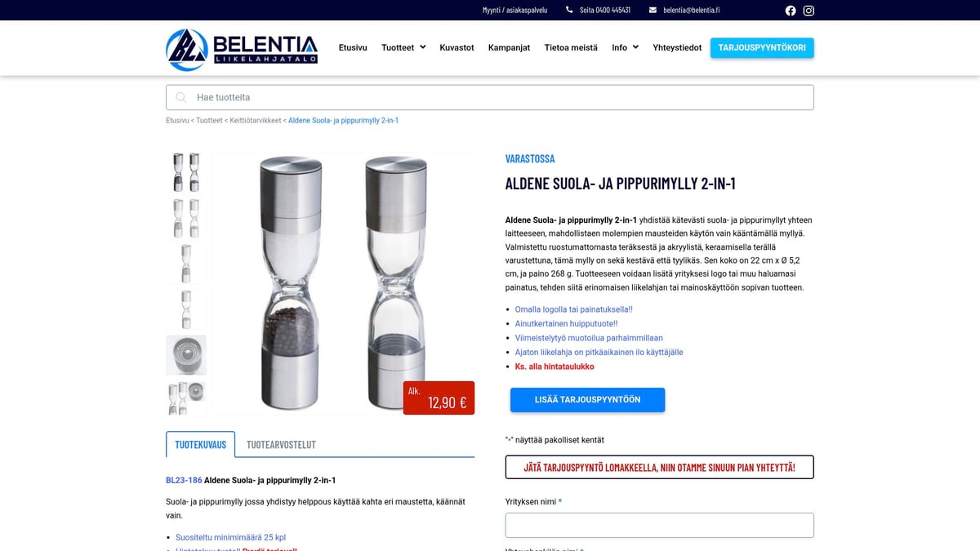
Task: Switch to the Tuotearvostelut tab
Action: 281,445
